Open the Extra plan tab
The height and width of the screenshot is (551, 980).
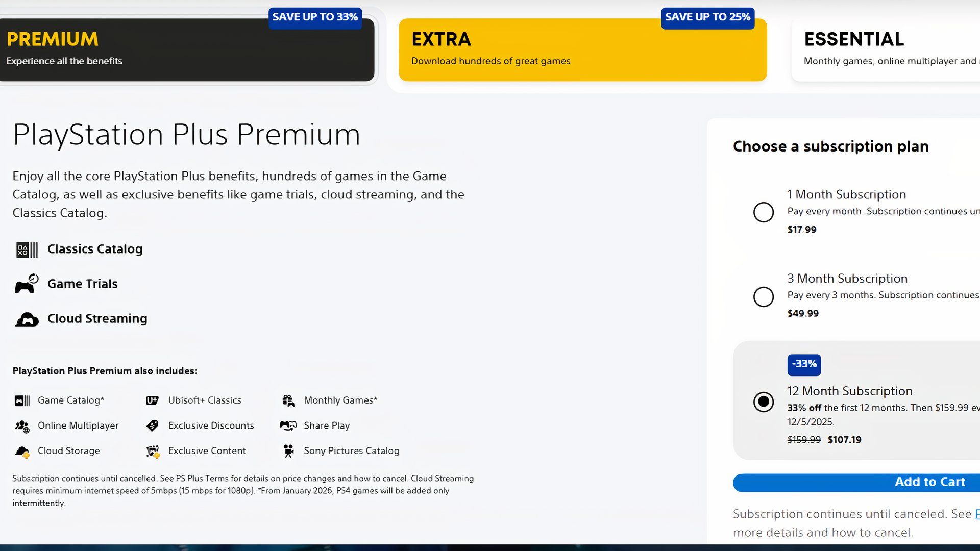[x=582, y=50]
